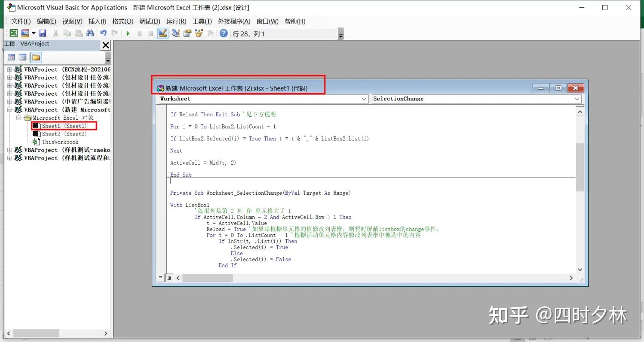Open the standard toolbar options arrow

(x=341, y=34)
